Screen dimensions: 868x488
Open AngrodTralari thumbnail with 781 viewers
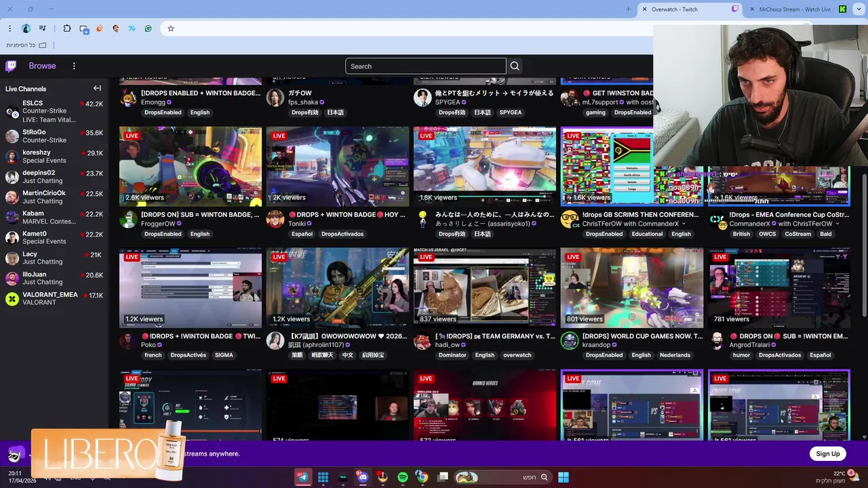tap(779, 287)
